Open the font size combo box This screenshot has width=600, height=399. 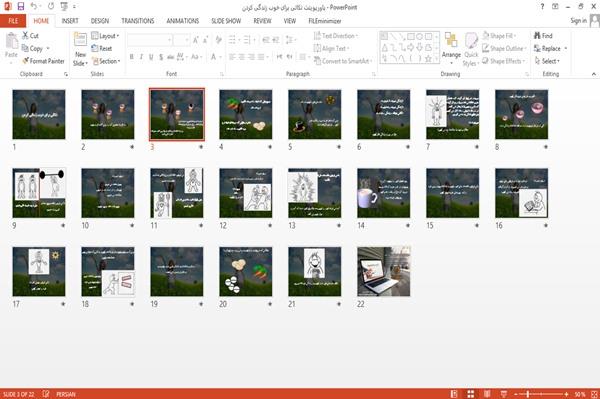pyautogui.click(x=181, y=40)
